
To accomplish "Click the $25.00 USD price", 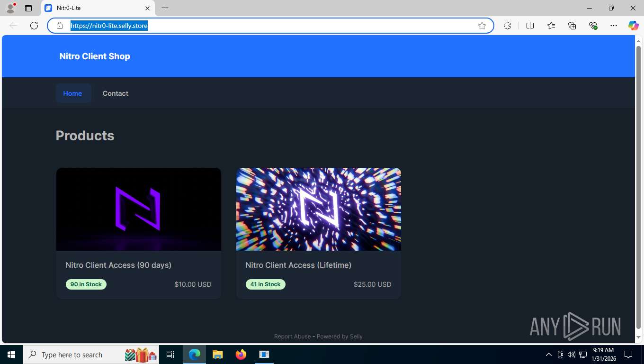I will [373, 284].
